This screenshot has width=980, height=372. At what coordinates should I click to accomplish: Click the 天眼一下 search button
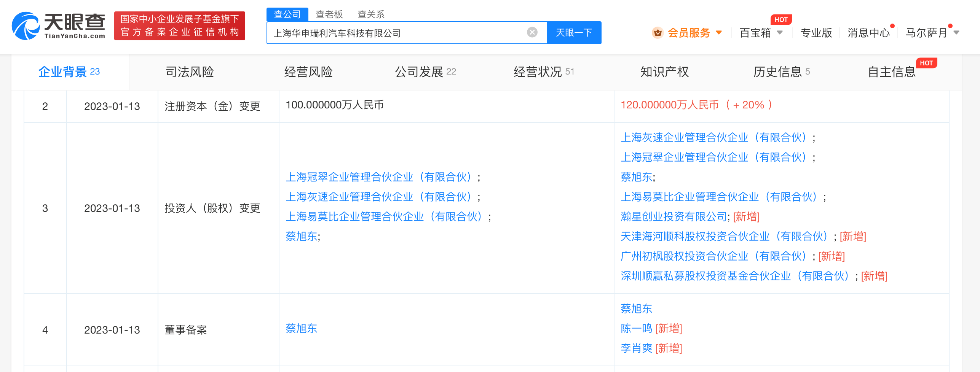[x=574, y=33]
